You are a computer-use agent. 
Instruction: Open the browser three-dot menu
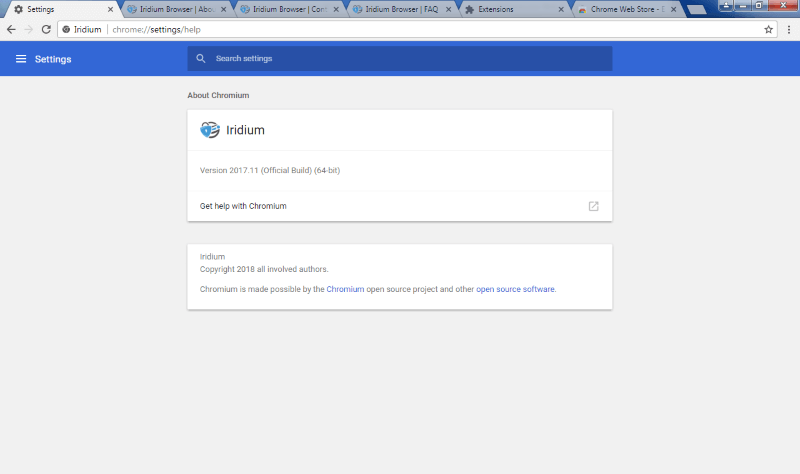point(789,30)
